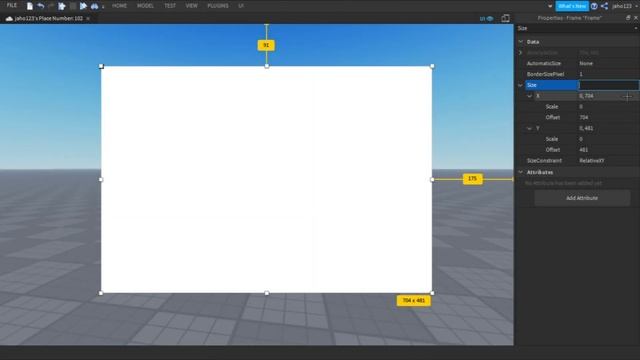Click the BorderSizePixel property label
Viewport: 640px width, 360px height.
545,74
